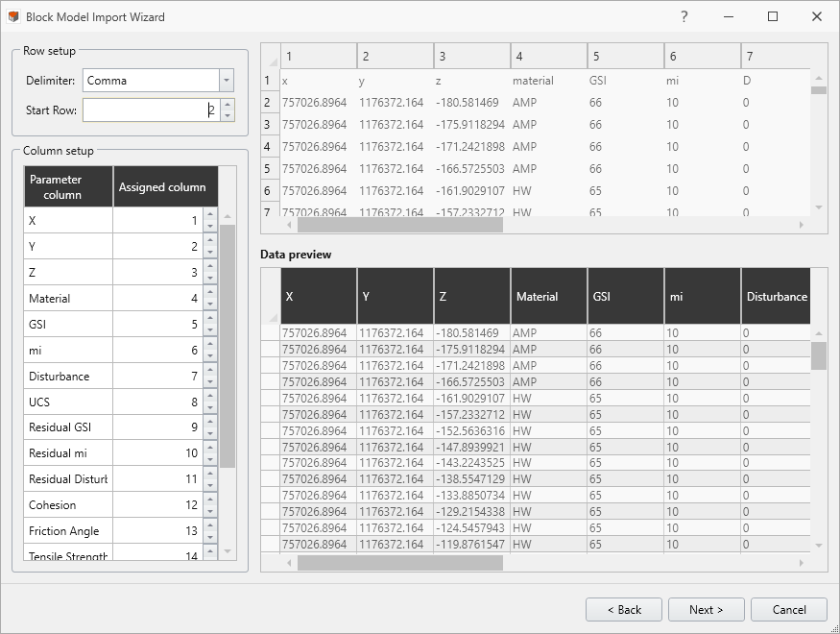This screenshot has height=634, width=840.
Task: Increment assigned column for Cohesion
Action: [210, 500]
